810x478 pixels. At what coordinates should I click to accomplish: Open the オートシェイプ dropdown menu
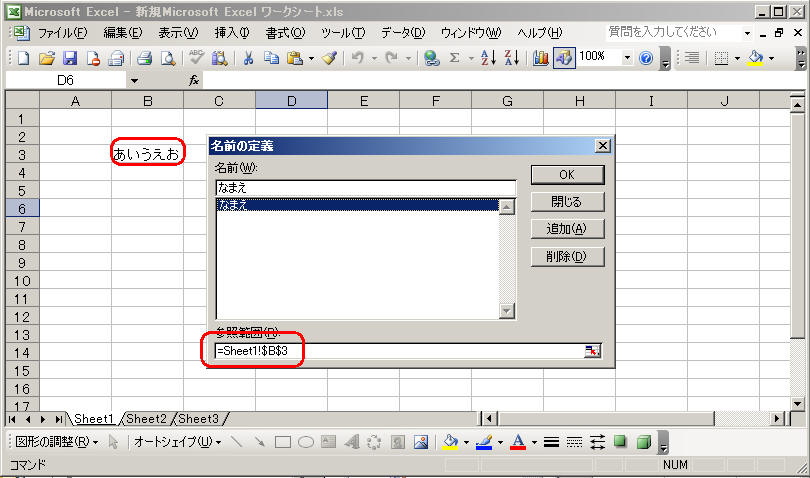coord(176,442)
